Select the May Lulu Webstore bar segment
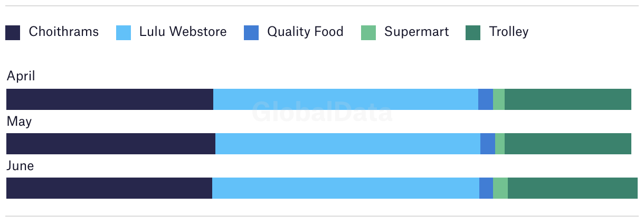Image resolution: width=644 pixels, height=223 pixels. click(348, 144)
